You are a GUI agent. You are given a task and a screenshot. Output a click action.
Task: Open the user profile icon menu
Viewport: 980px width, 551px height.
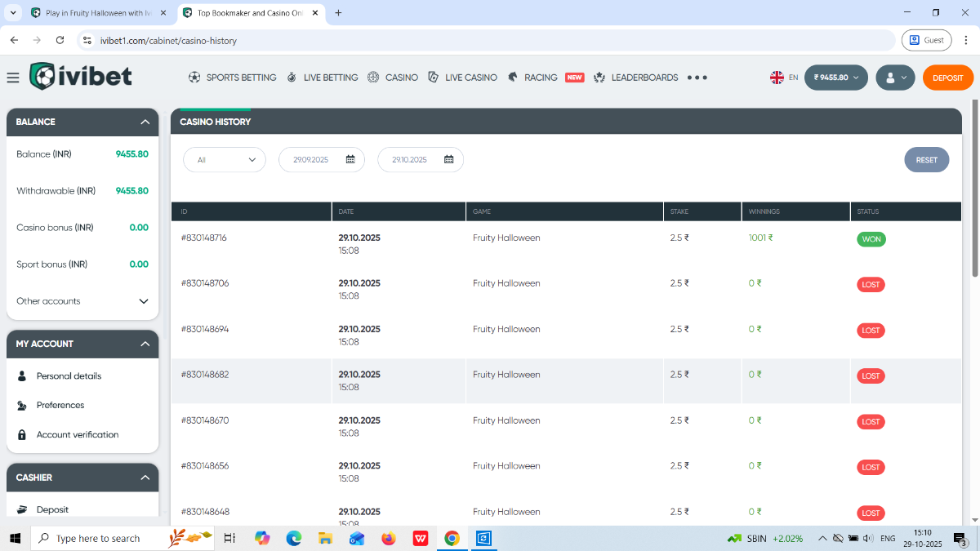click(894, 78)
